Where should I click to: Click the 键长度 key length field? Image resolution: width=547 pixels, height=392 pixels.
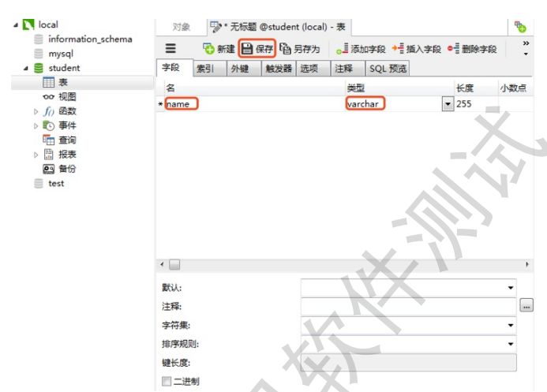pos(409,363)
